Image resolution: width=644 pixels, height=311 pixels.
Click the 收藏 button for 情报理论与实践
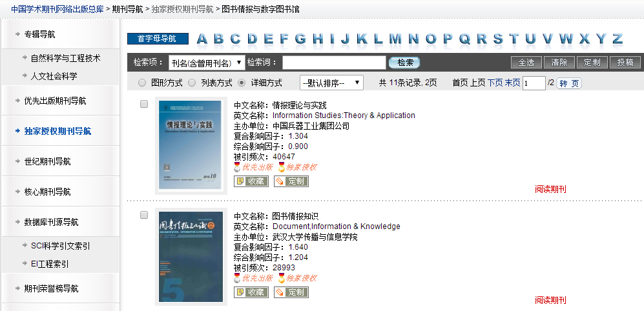click(251, 181)
